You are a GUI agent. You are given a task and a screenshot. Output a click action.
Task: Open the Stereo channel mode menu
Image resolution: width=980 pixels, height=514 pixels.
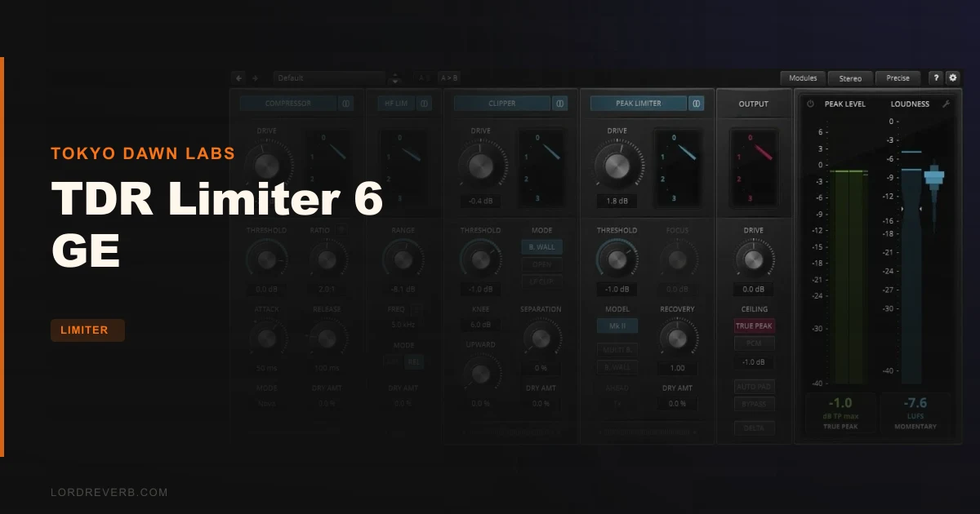point(850,78)
